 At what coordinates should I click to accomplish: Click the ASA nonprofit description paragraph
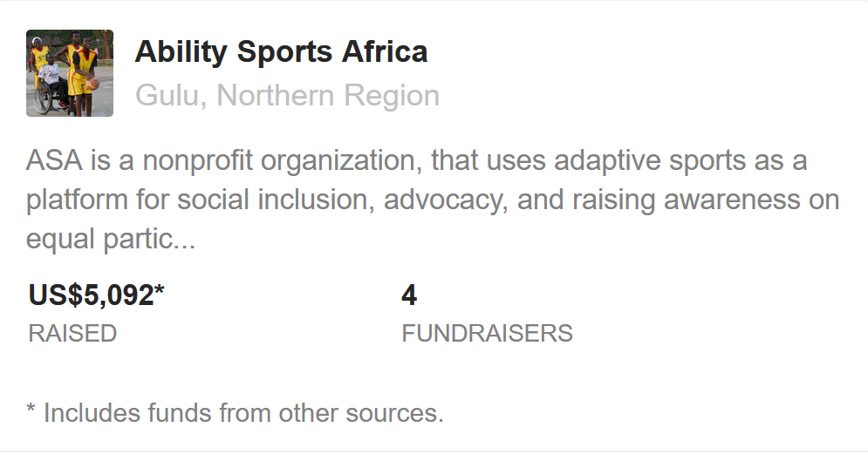point(433,200)
